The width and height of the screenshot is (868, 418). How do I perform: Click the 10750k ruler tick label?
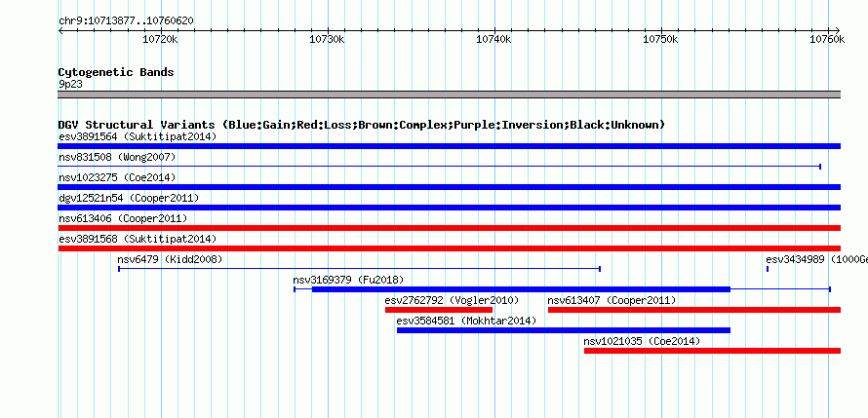pyautogui.click(x=661, y=39)
